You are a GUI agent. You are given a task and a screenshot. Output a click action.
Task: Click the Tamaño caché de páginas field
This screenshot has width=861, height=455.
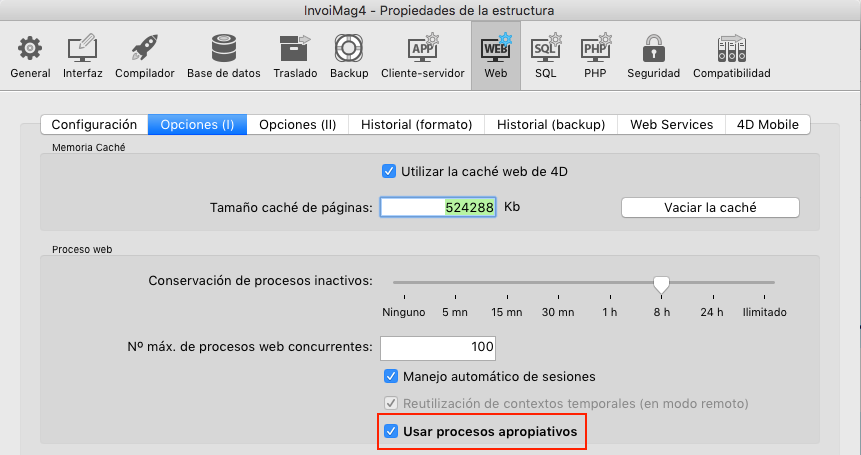tap(438, 207)
